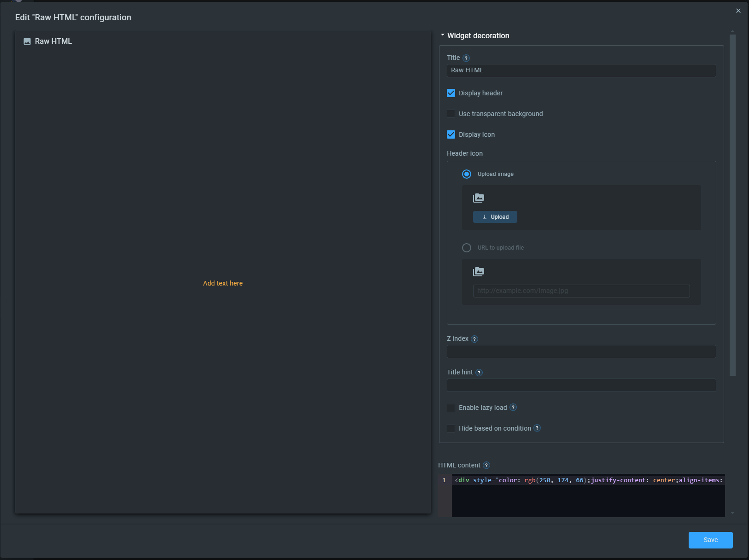
Task: Click the Title help question mark icon
Action: tap(466, 58)
